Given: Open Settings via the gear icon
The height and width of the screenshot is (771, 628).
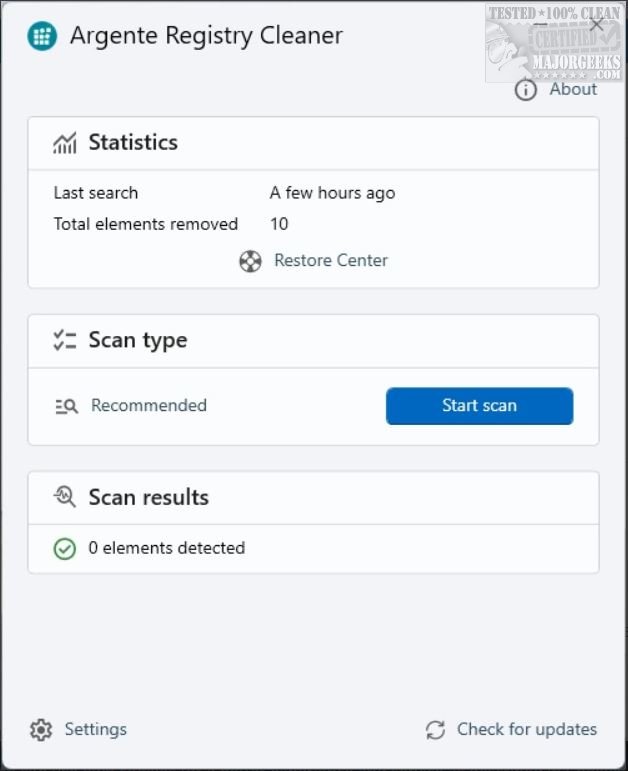Looking at the screenshot, I should click(x=41, y=730).
